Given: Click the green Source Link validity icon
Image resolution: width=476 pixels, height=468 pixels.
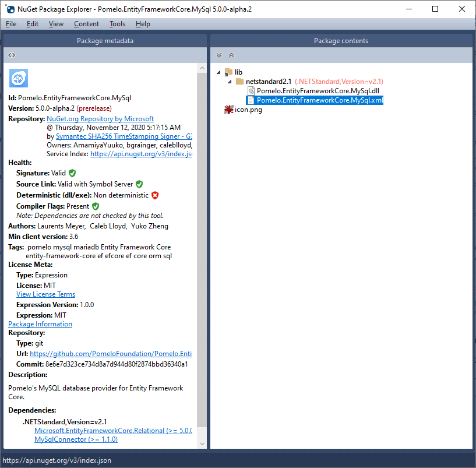Looking at the screenshot, I should [x=139, y=184].
